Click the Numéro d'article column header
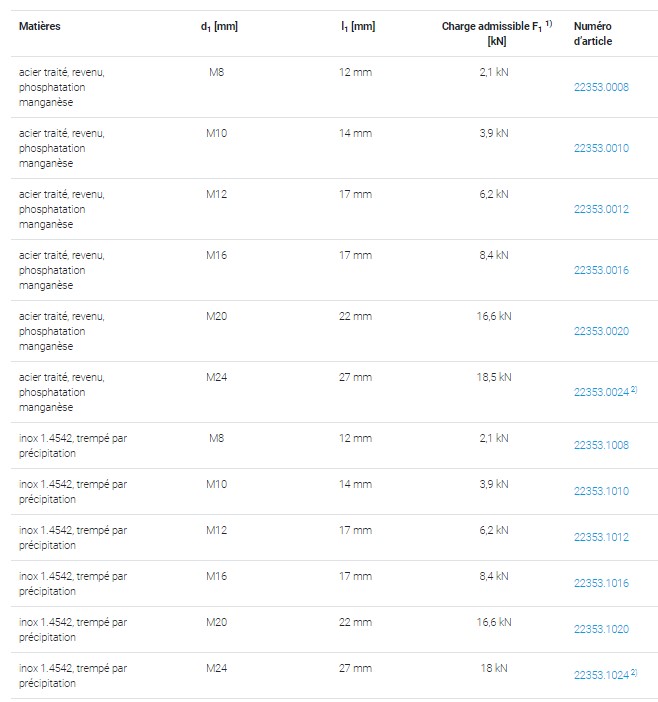 [x=593, y=34]
